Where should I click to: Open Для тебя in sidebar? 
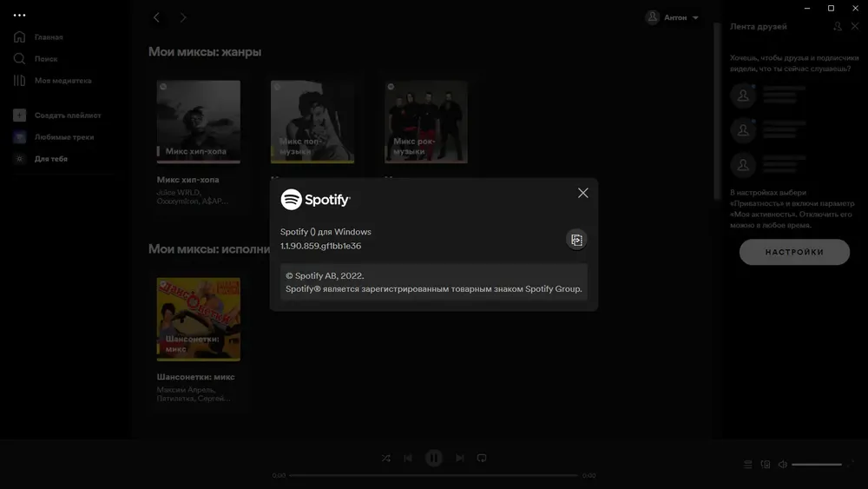(x=51, y=158)
